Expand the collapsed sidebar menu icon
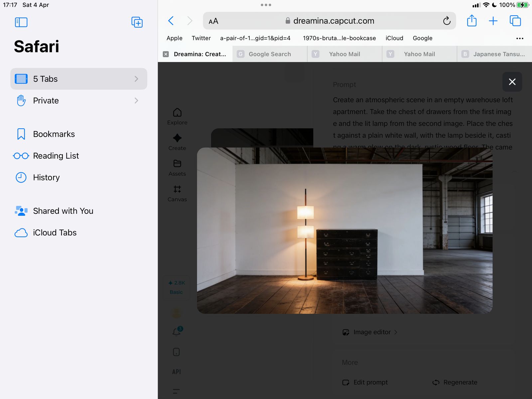This screenshot has width=532, height=399. (177, 391)
